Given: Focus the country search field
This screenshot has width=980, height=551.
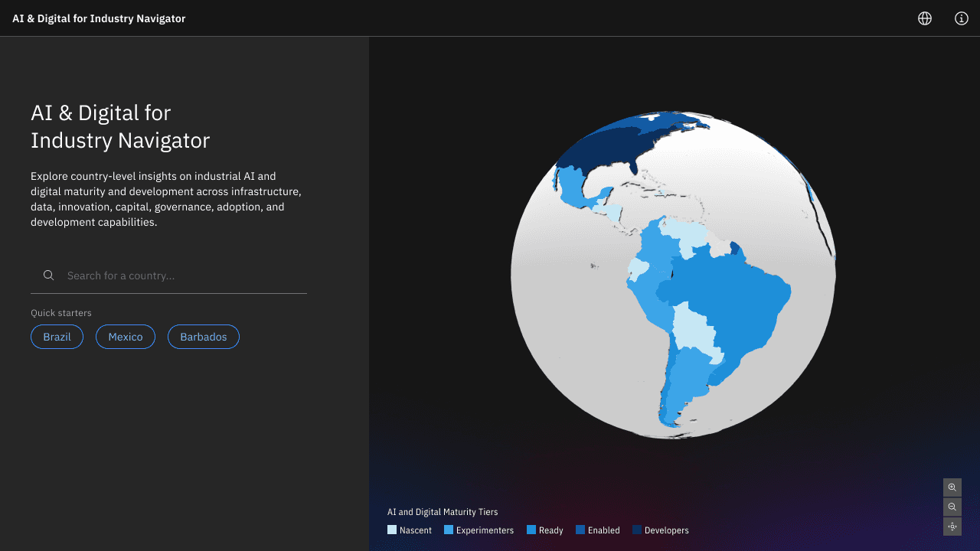Looking at the screenshot, I should coord(168,275).
